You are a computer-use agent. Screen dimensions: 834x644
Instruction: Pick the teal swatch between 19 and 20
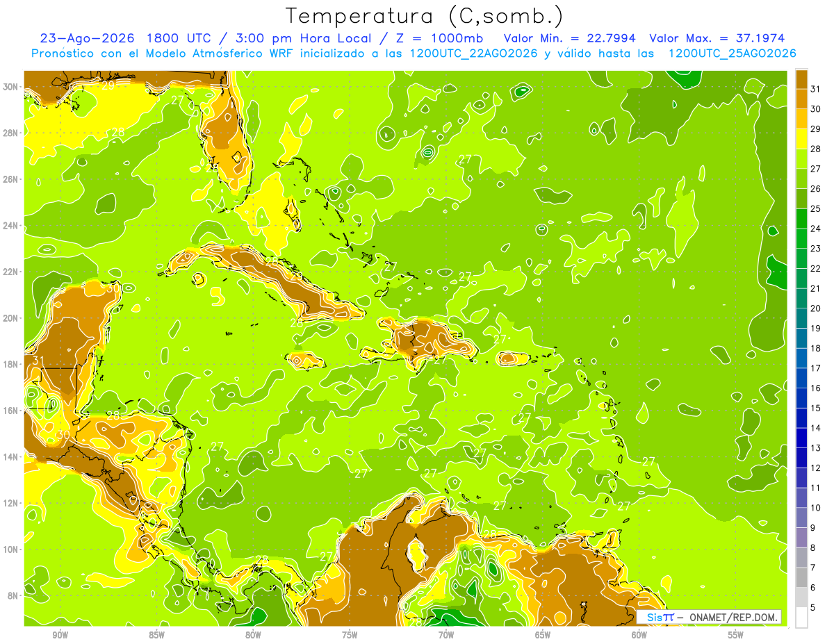point(801,319)
